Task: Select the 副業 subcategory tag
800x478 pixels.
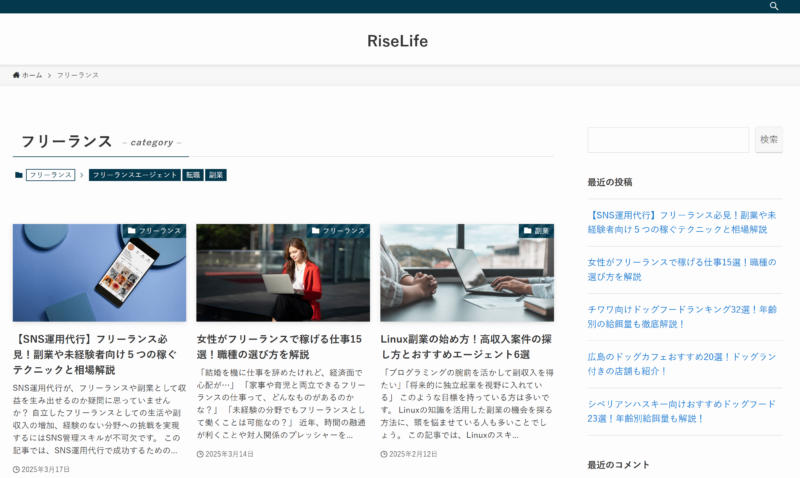Action: [x=216, y=175]
